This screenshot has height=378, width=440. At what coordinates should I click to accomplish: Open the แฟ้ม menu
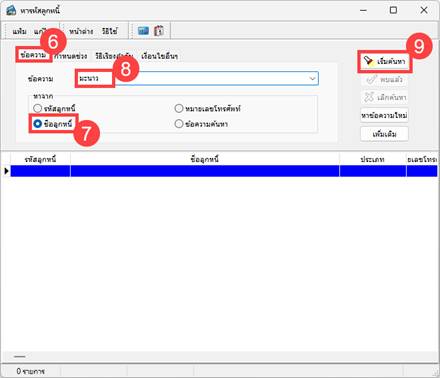pyautogui.click(x=19, y=31)
